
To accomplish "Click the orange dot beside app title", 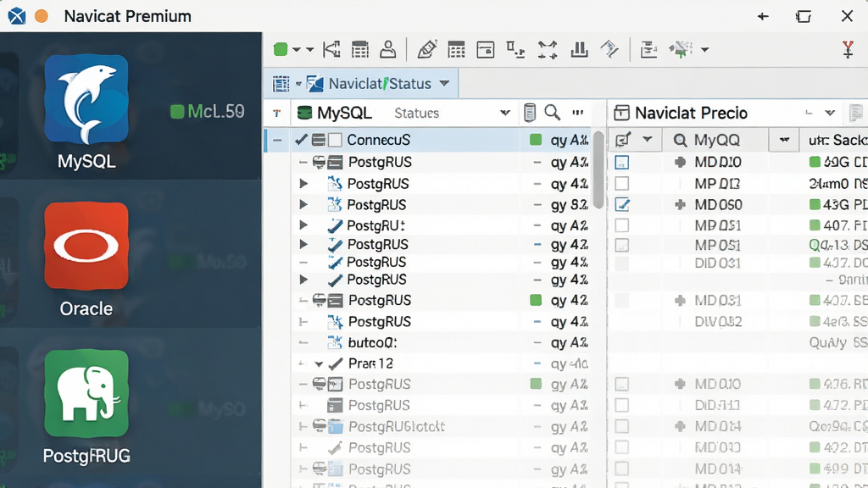I will click(x=41, y=16).
